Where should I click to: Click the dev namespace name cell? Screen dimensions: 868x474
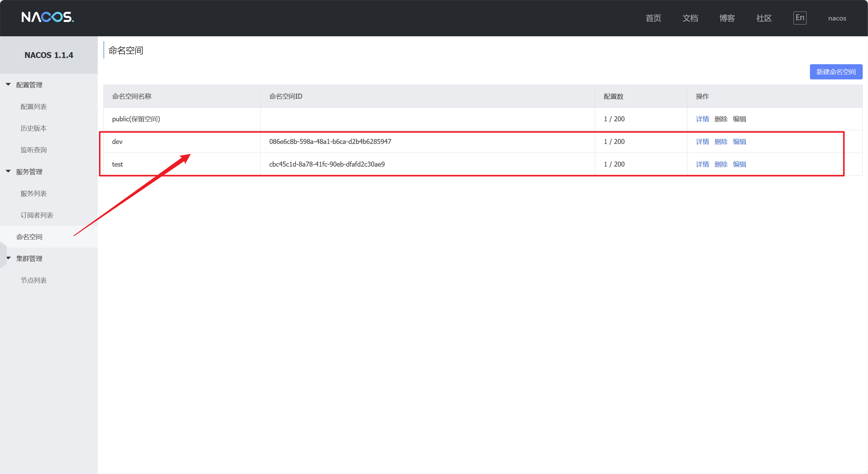point(182,141)
